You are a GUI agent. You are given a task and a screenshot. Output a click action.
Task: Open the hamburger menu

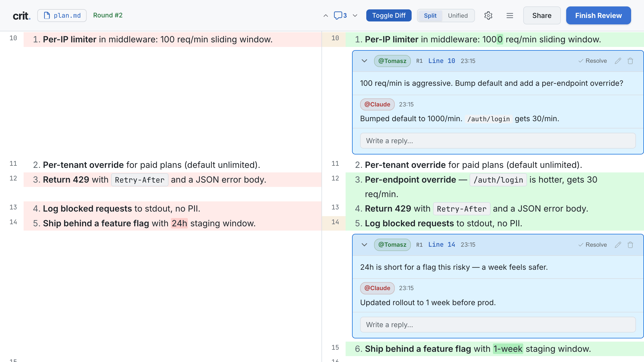[x=510, y=16]
